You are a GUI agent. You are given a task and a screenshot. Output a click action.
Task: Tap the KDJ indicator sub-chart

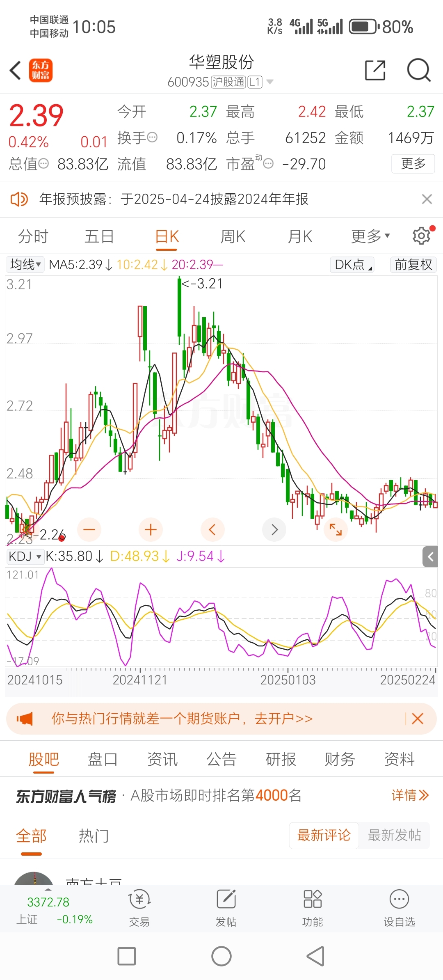[x=221, y=617]
